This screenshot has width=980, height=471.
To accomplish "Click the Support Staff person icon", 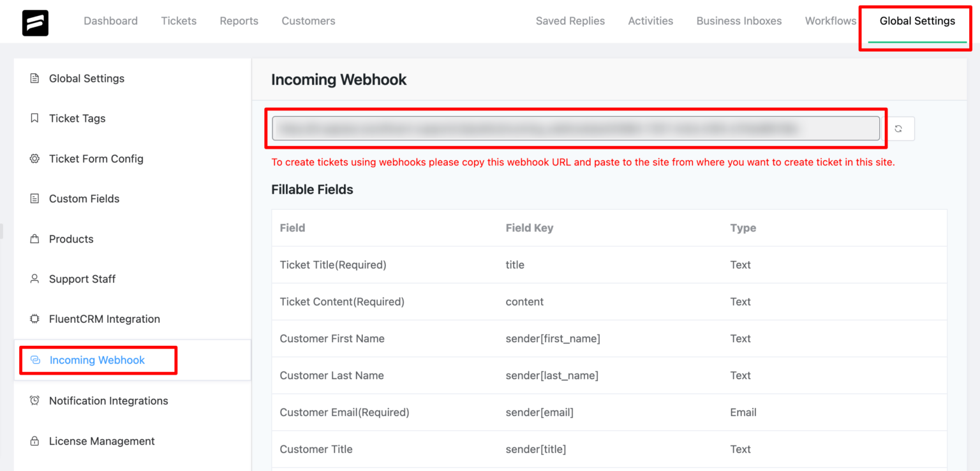I will [34, 279].
